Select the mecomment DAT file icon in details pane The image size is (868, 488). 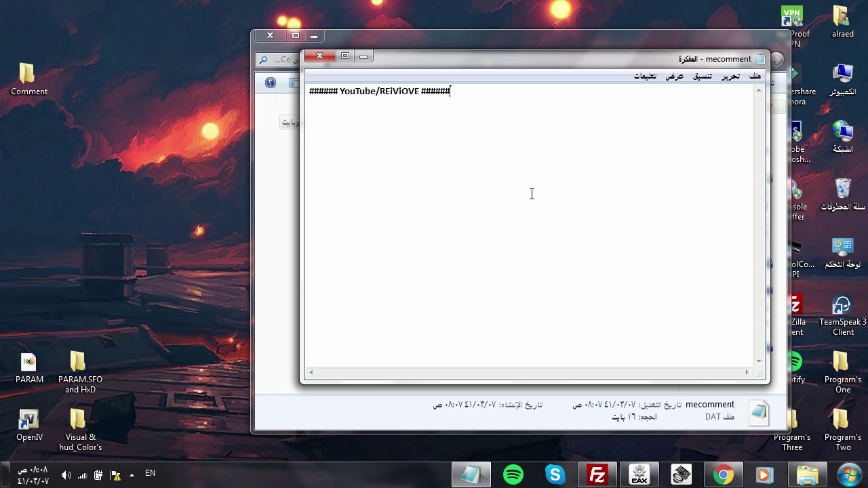tap(759, 412)
